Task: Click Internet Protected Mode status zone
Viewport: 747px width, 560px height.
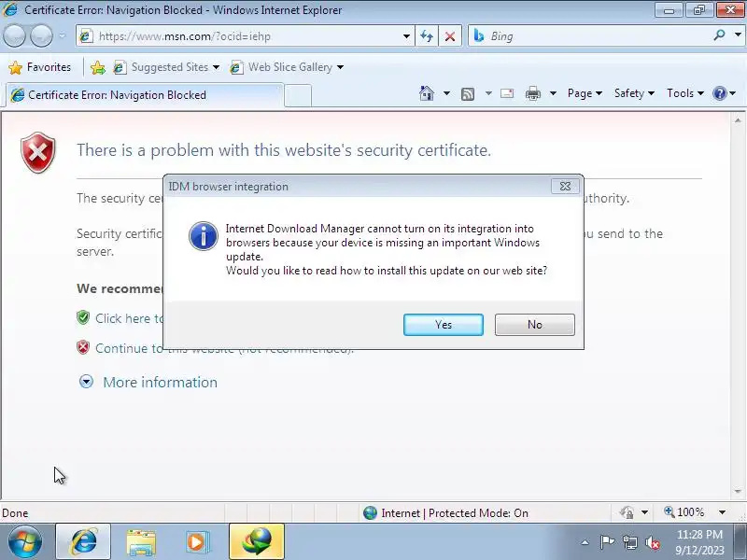Action: (x=445, y=512)
